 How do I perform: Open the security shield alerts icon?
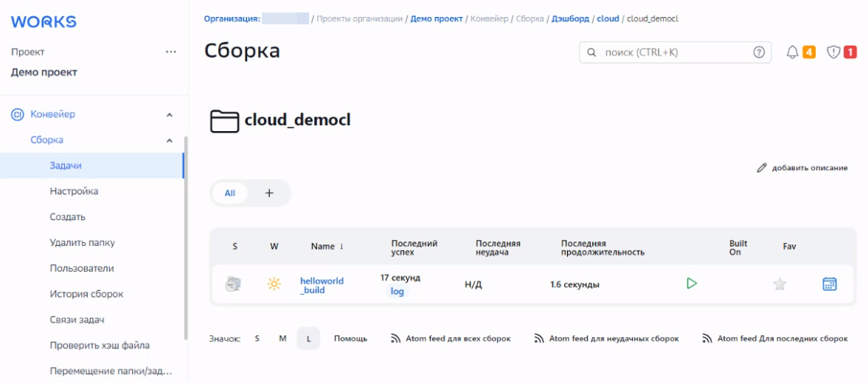pyautogui.click(x=833, y=52)
